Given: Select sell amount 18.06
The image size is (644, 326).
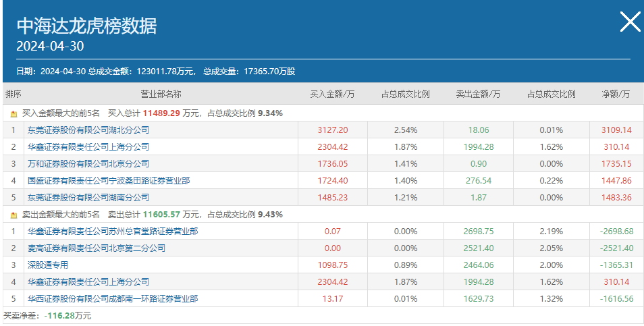Looking at the screenshot, I should pyautogui.click(x=479, y=130).
